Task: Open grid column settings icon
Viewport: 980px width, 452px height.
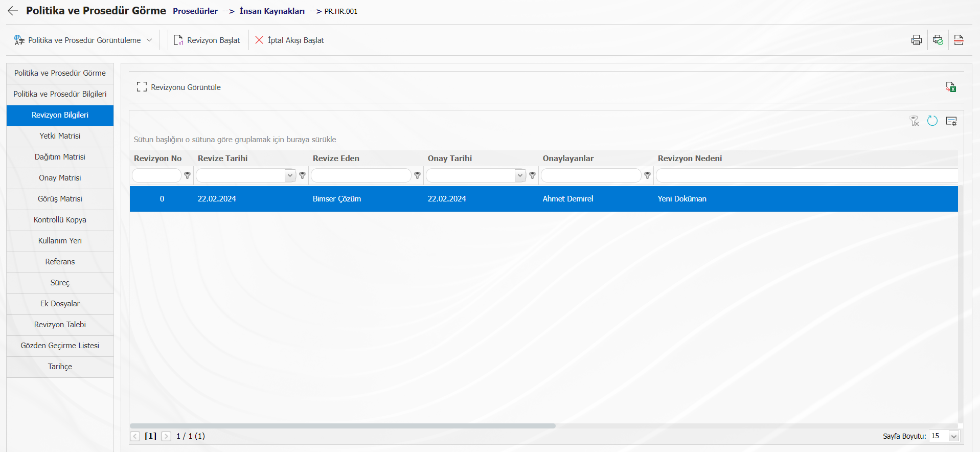Action: point(951,121)
